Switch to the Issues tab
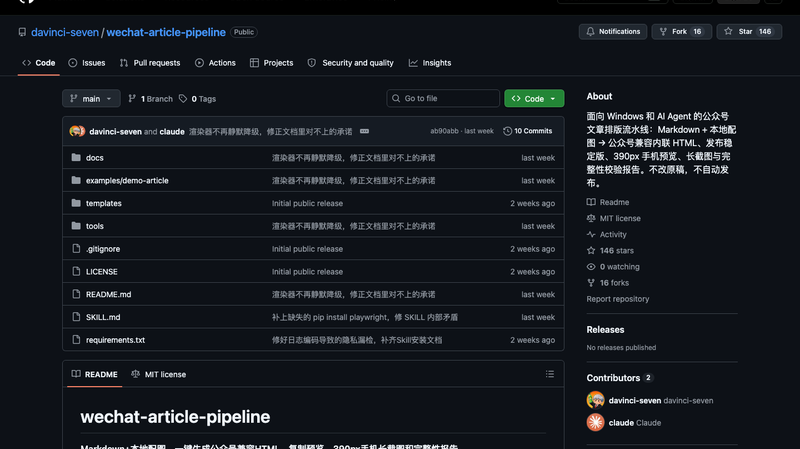The height and width of the screenshot is (449, 800). (x=87, y=63)
